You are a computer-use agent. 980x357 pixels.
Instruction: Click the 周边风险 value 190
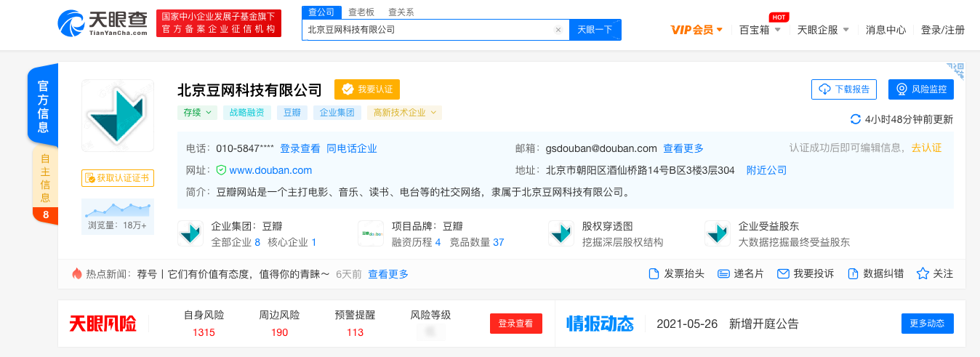click(x=279, y=332)
